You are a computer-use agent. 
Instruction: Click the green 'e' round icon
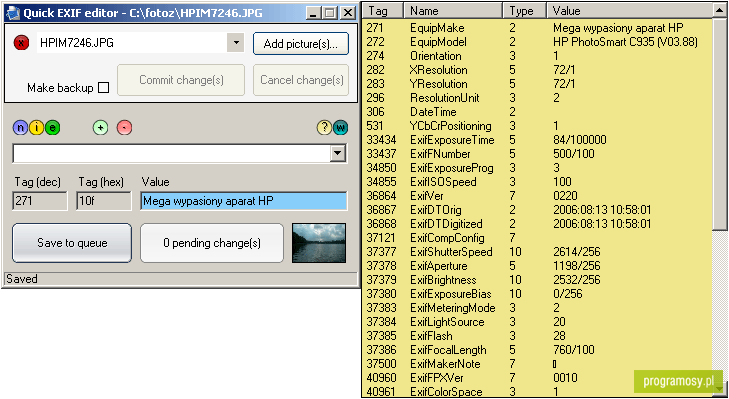53,127
